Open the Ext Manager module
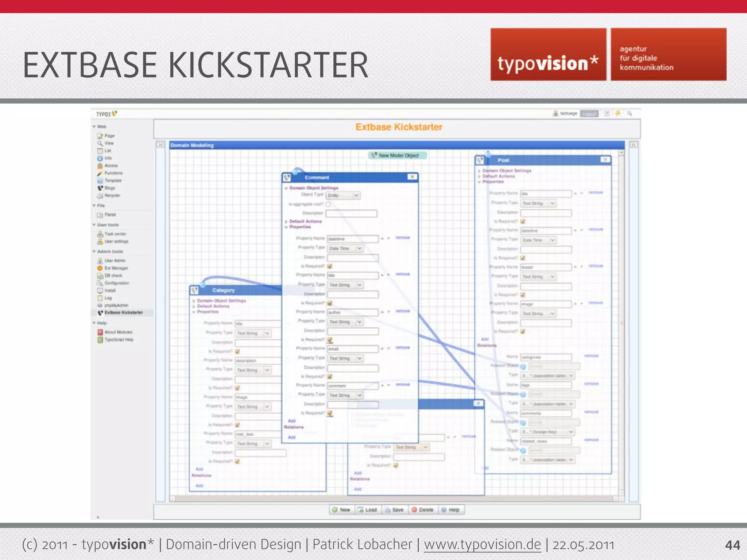 click(113, 268)
